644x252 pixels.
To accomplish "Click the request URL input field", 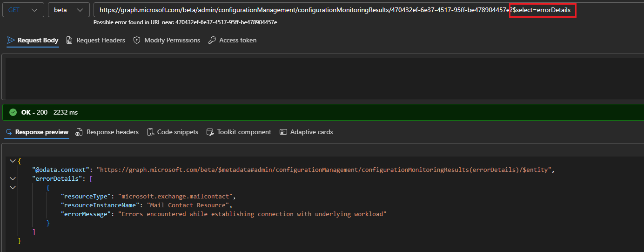I will [x=302, y=10].
